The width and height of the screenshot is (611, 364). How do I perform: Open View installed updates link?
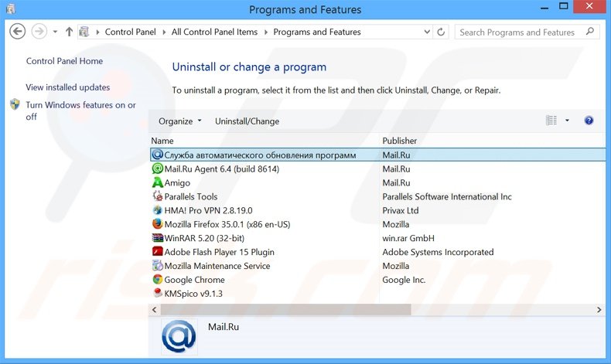click(68, 87)
